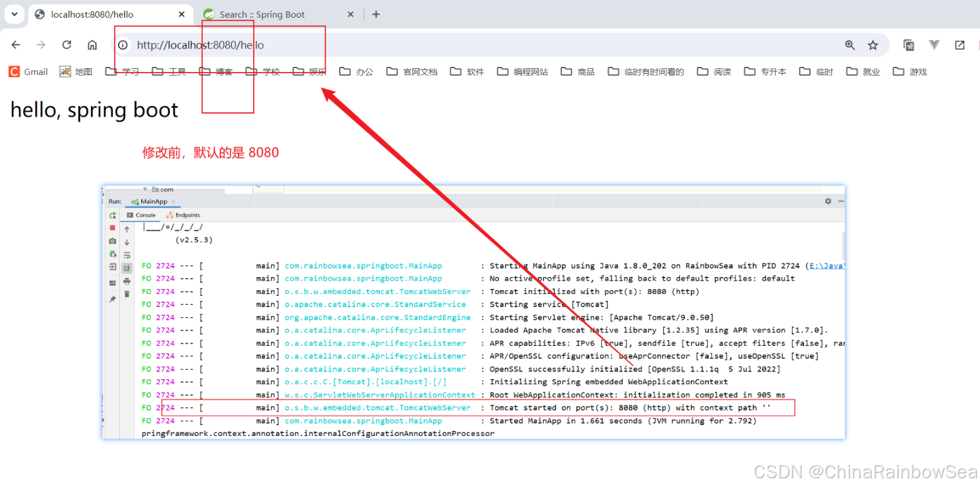The height and width of the screenshot is (489, 980).
Task: Click the exit icon in Run toolbar
Action: pos(112,267)
